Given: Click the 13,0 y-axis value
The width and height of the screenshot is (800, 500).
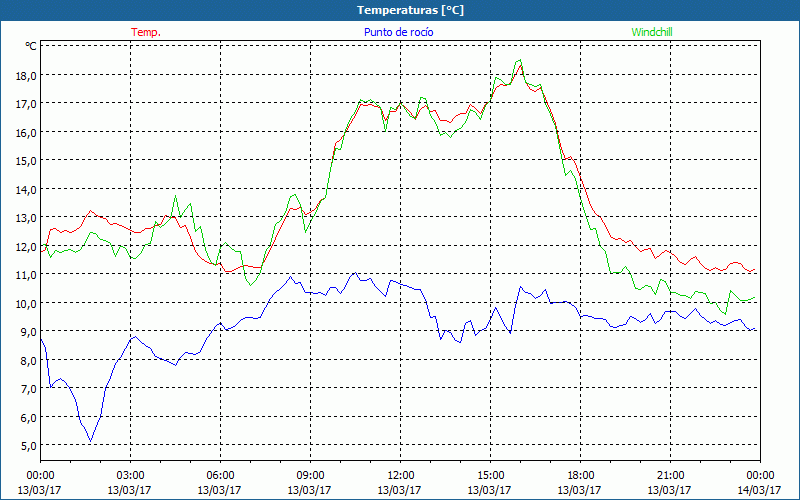Looking at the screenshot, I should point(26,218).
